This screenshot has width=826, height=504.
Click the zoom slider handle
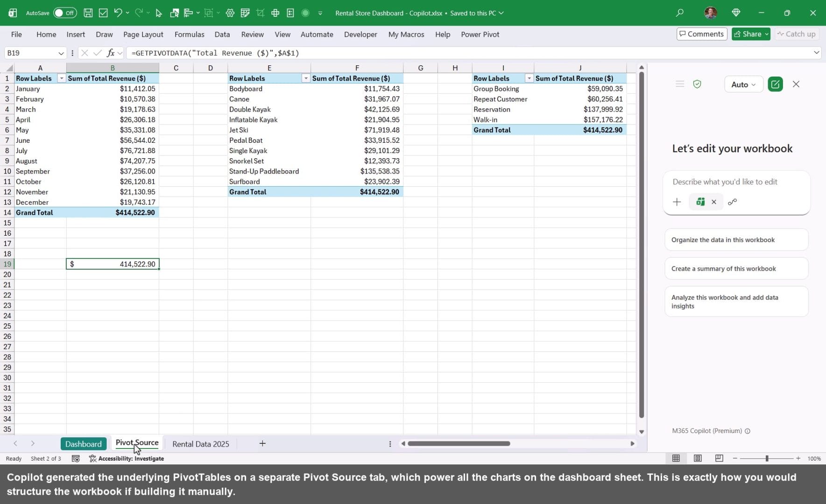coord(767,459)
